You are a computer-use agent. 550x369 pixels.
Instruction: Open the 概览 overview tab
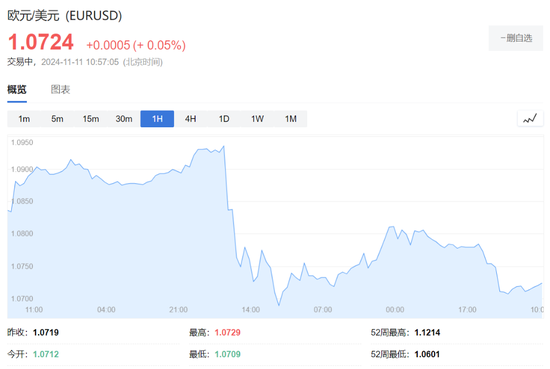click(x=17, y=90)
